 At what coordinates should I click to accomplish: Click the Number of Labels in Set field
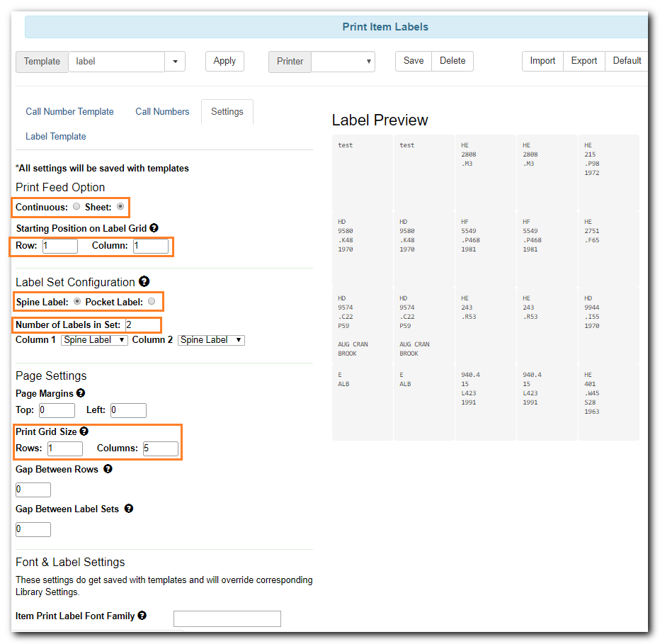point(142,325)
